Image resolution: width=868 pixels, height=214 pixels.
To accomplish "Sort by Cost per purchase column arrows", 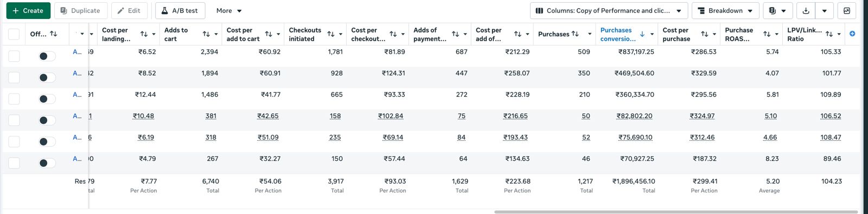I will (x=705, y=34).
